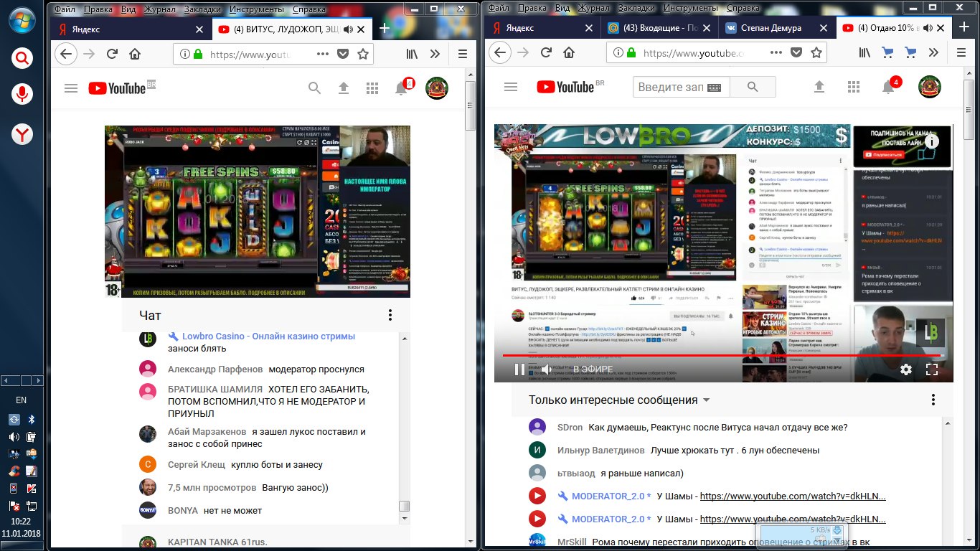Mute the video player speaker
980x551 pixels.
545,369
